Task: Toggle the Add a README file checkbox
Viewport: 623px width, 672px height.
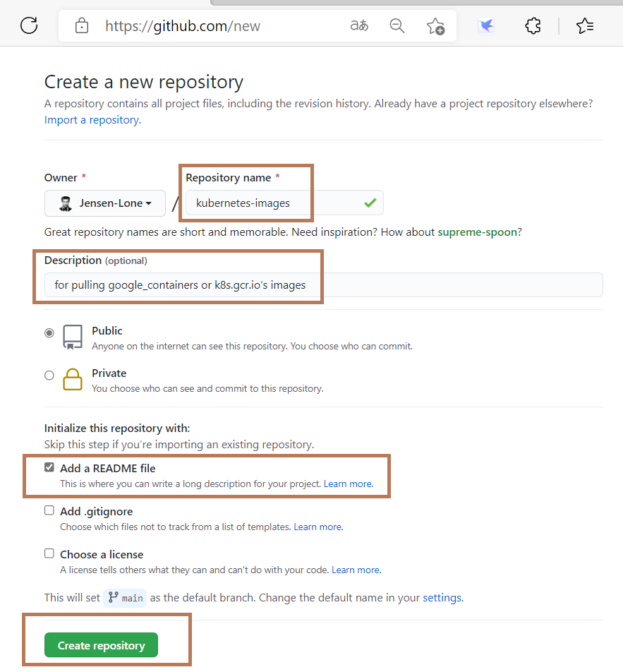Action: 49,467
